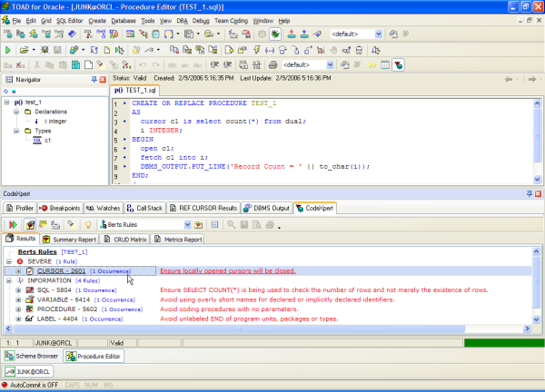
Task: Click the commit icon with red arrow
Action: (x=292, y=34)
